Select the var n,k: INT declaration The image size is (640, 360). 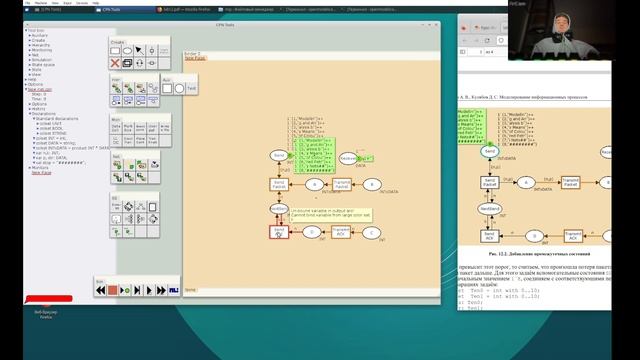[x=48, y=153]
